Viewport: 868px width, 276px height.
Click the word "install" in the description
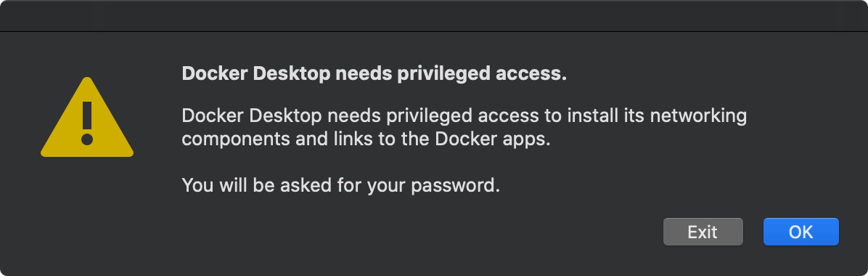tap(593, 115)
